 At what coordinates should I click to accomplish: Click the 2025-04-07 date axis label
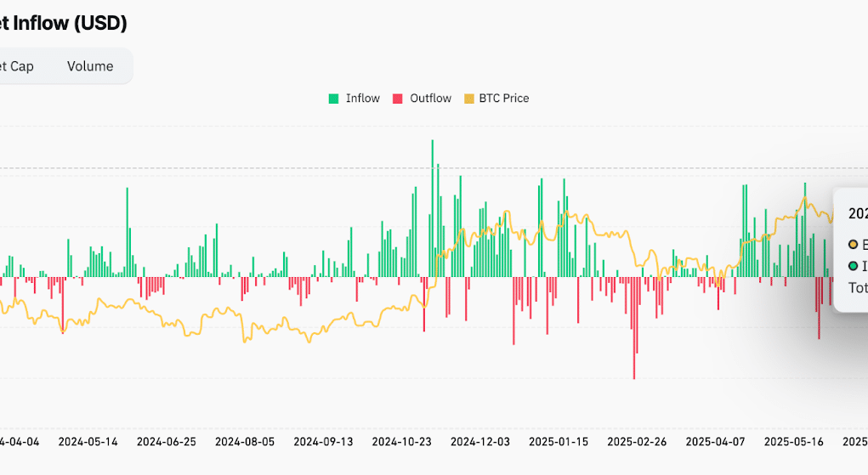[x=715, y=442]
